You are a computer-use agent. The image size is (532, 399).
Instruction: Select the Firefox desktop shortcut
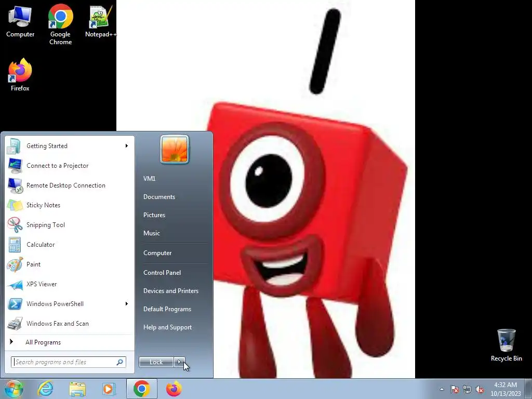click(x=20, y=75)
